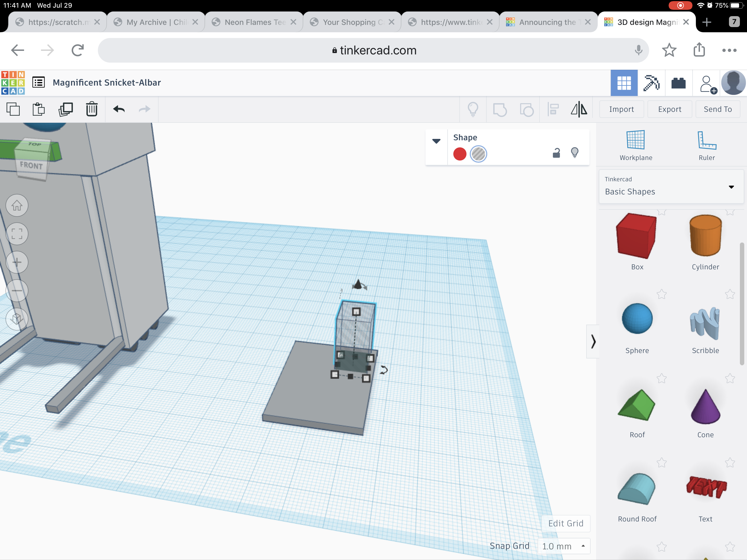Click the Export button
Screen dimensions: 747x560
(x=670, y=109)
